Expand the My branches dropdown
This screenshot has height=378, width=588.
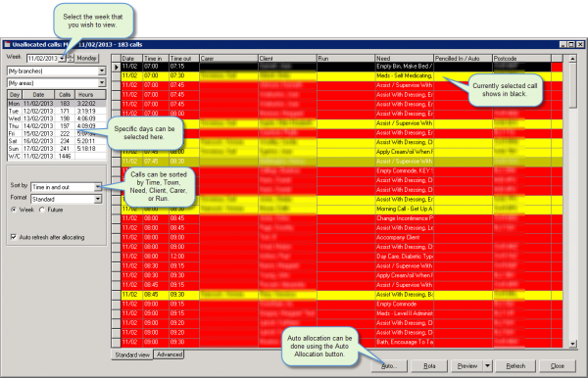102,71
